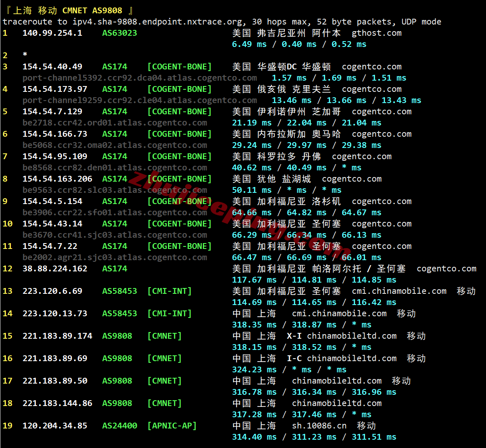Select IP 154.54.7.129 on hop 5
This screenshot has height=448, width=486.
coord(53,111)
